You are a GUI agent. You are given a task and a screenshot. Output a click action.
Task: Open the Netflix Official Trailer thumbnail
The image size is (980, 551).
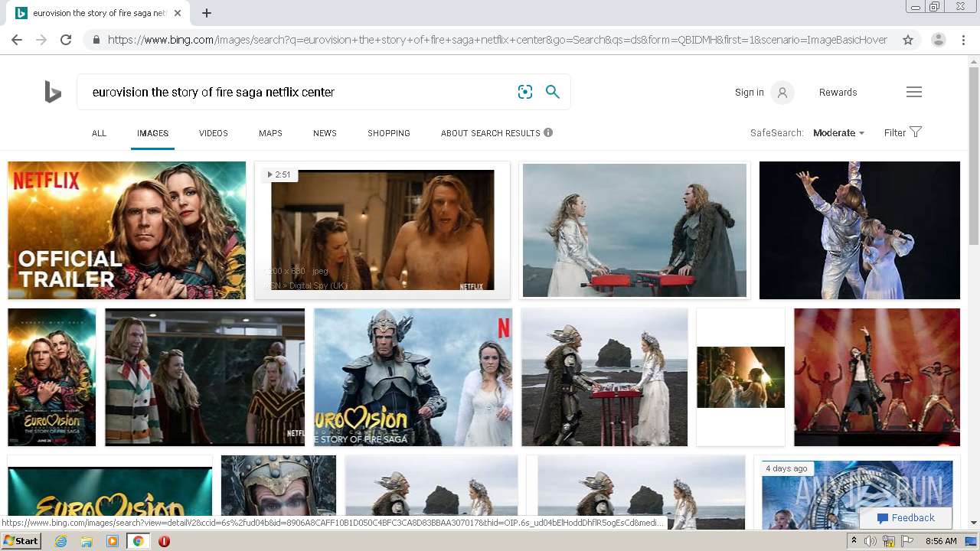pyautogui.click(x=126, y=230)
